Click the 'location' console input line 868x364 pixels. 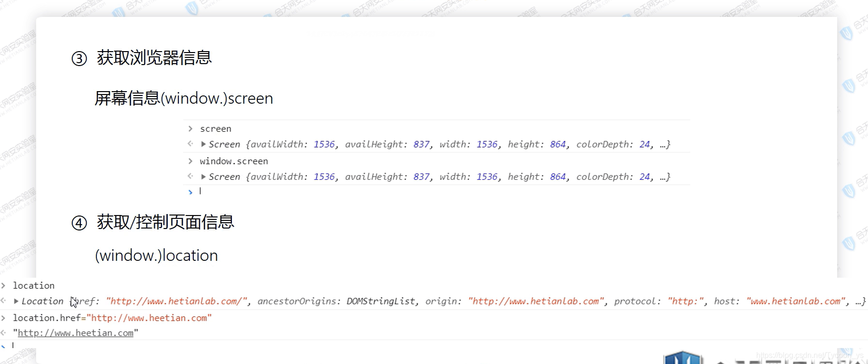(34, 285)
